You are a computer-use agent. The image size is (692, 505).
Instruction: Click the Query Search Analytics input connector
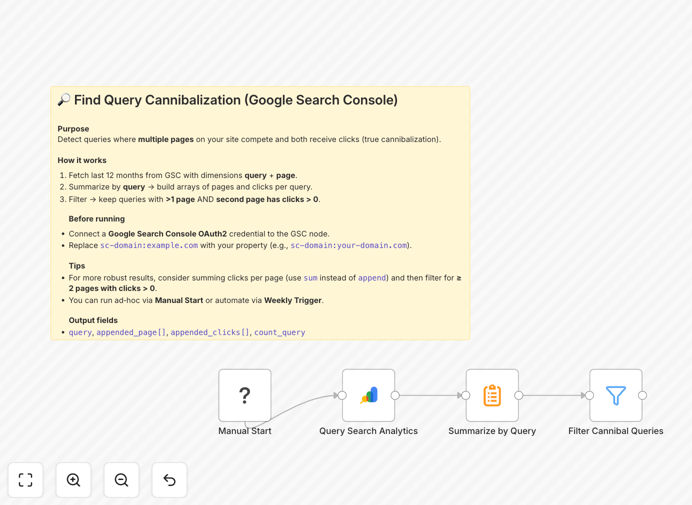pos(342,396)
